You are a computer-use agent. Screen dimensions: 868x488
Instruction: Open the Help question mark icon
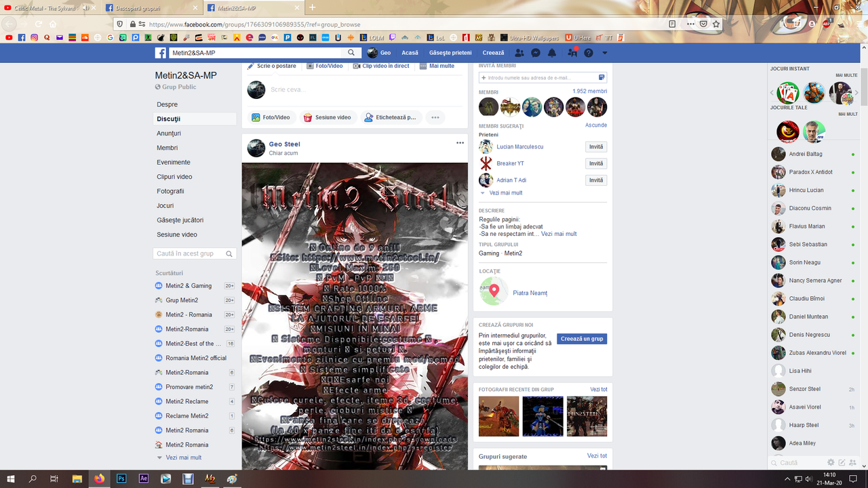(x=589, y=53)
